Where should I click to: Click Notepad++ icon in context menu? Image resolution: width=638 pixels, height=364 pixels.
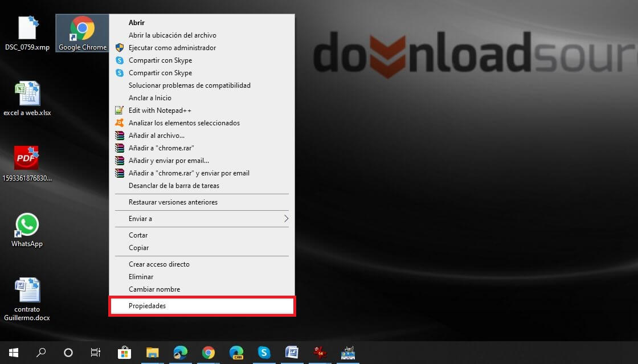pos(119,110)
